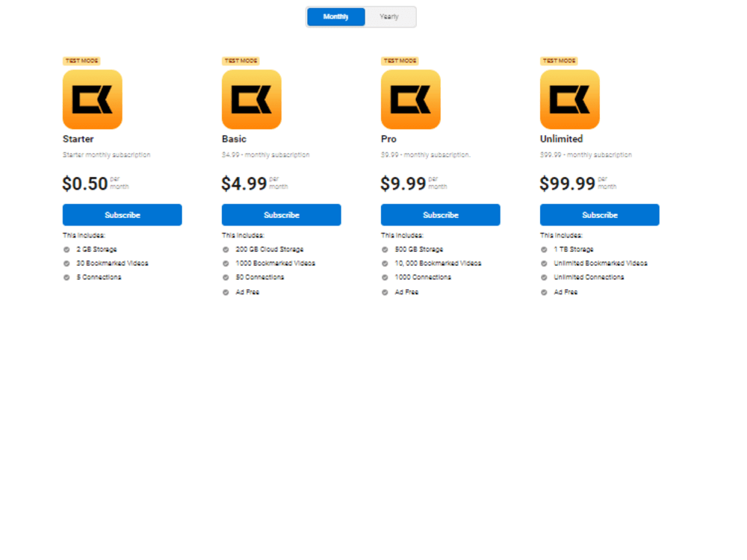Click the '30 Bookmarked Videos' feature text
747x560 pixels.
113,264
